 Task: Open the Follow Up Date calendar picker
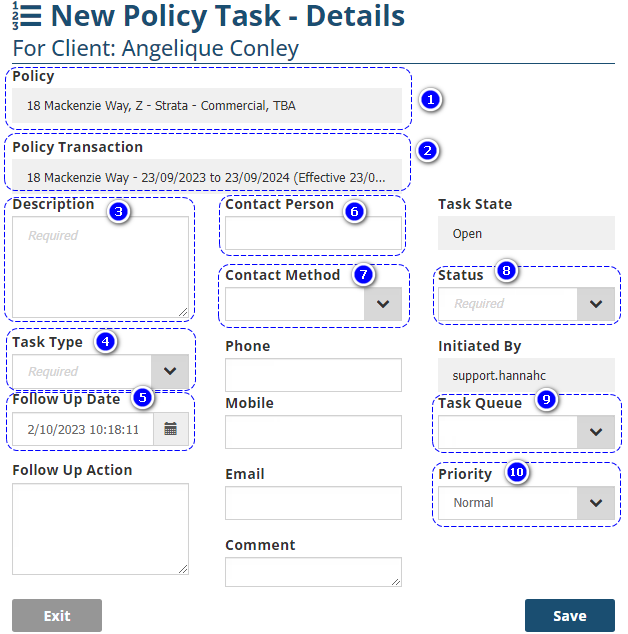(171, 428)
